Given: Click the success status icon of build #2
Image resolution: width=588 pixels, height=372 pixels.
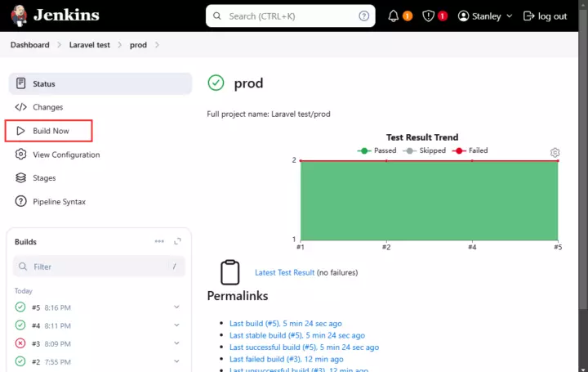Looking at the screenshot, I should tap(20, 361).
